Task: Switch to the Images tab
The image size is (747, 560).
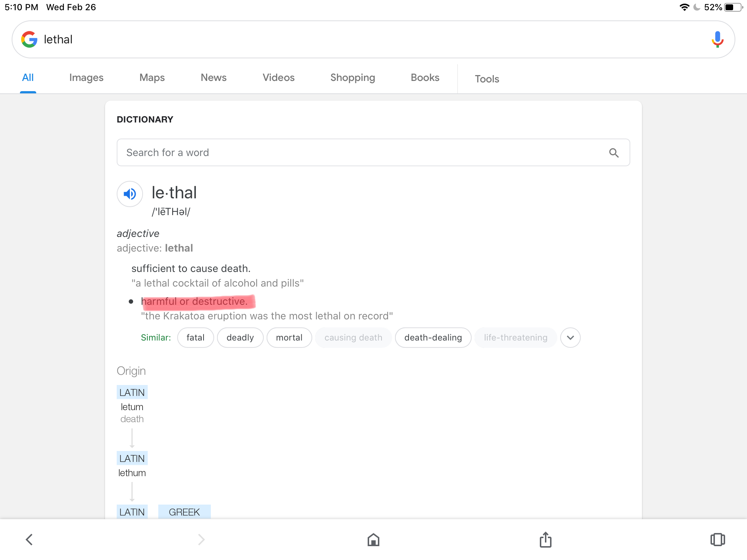Action: (x=86, y=78)
